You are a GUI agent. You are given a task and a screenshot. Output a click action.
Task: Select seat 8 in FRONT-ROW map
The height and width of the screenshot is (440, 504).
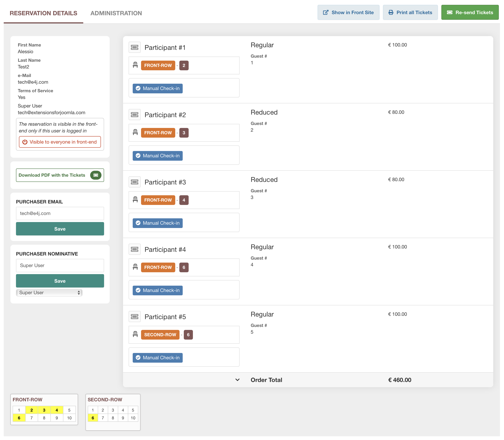click(x=44, y=418)
